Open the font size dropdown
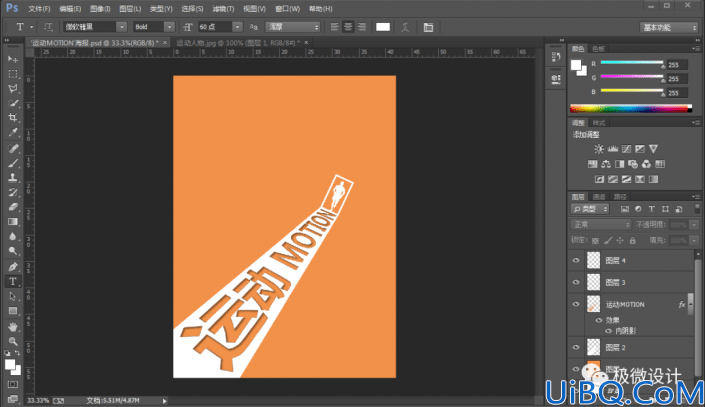The image size is (705, 407). coord(237,27)
